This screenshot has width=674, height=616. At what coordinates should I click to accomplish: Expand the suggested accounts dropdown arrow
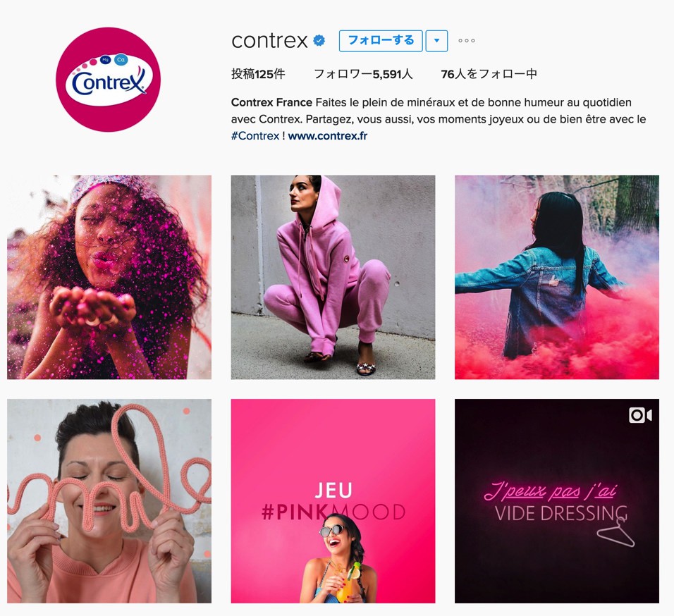point(436,41)
